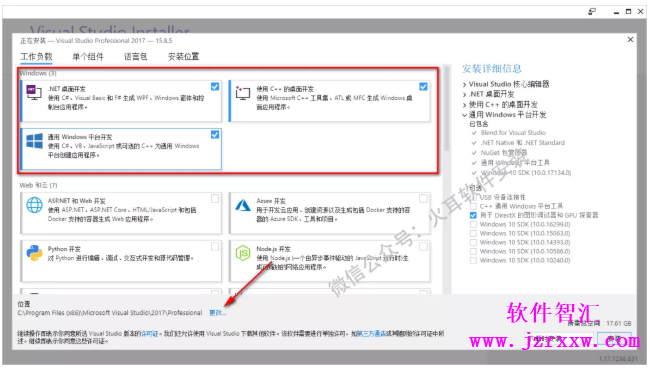The image size is (650, 368).
Task: Open the feedback icon in the installer title bar
Action: pyautogui.click(x=592, y=12)
